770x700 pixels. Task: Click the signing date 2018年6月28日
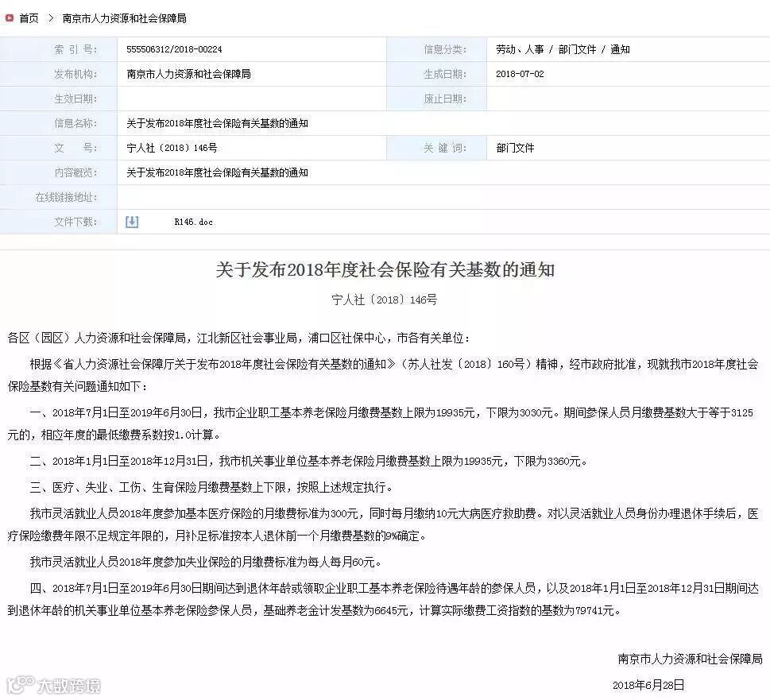(x=648, y=685)
